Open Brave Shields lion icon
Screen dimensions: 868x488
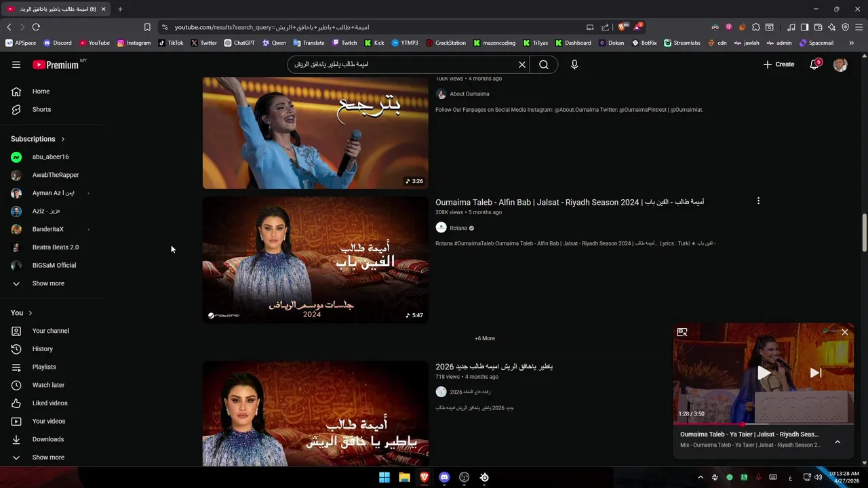(623, 27)
